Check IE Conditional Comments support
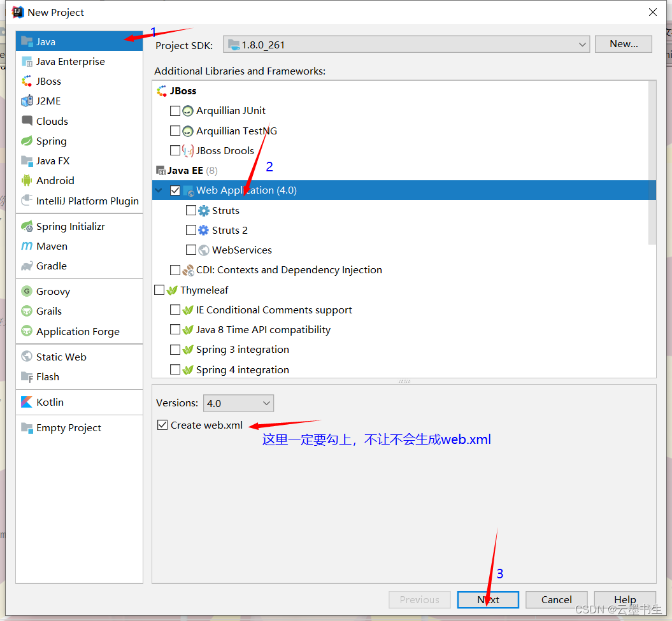The height and width of the screenshot is (621, 672). (x=175, y=310)
